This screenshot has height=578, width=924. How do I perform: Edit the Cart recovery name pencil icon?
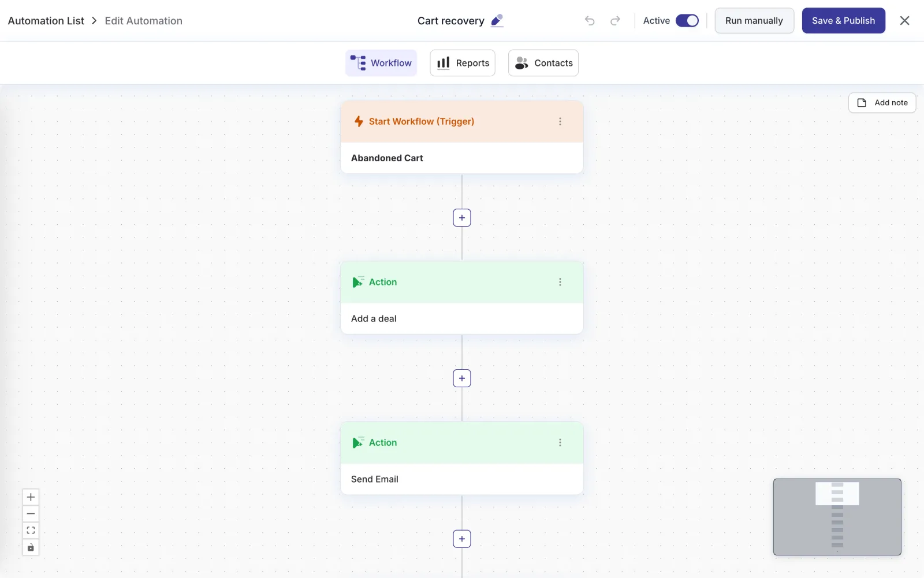[497, 21]
